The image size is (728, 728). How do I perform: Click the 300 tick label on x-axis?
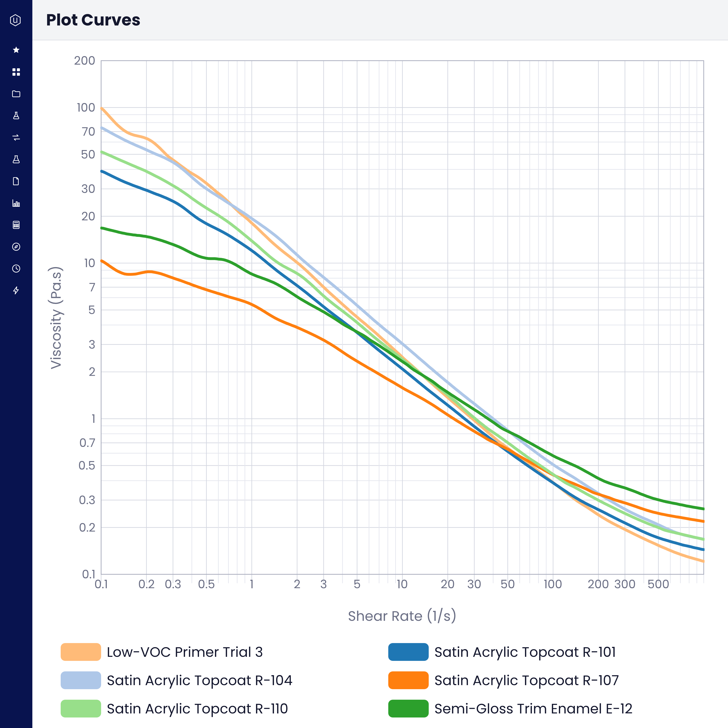pos(625,584)
